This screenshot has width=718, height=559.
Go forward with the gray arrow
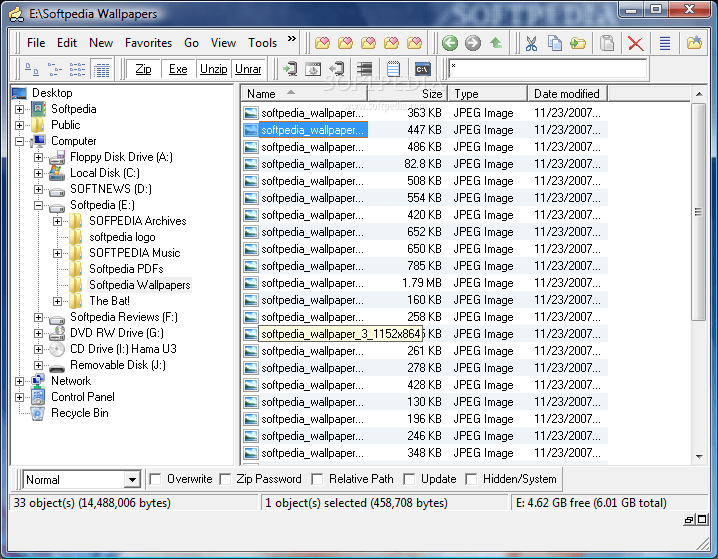[x=473, y=43]
